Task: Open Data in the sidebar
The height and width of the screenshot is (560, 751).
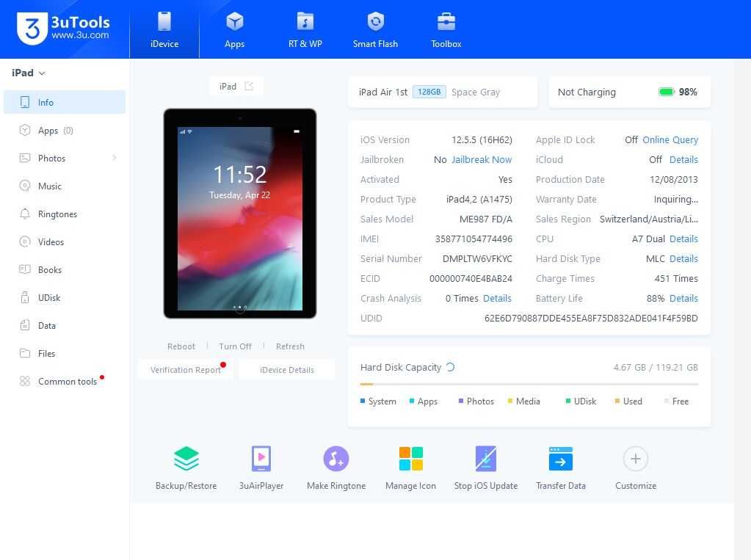Action: coord(65,325)
